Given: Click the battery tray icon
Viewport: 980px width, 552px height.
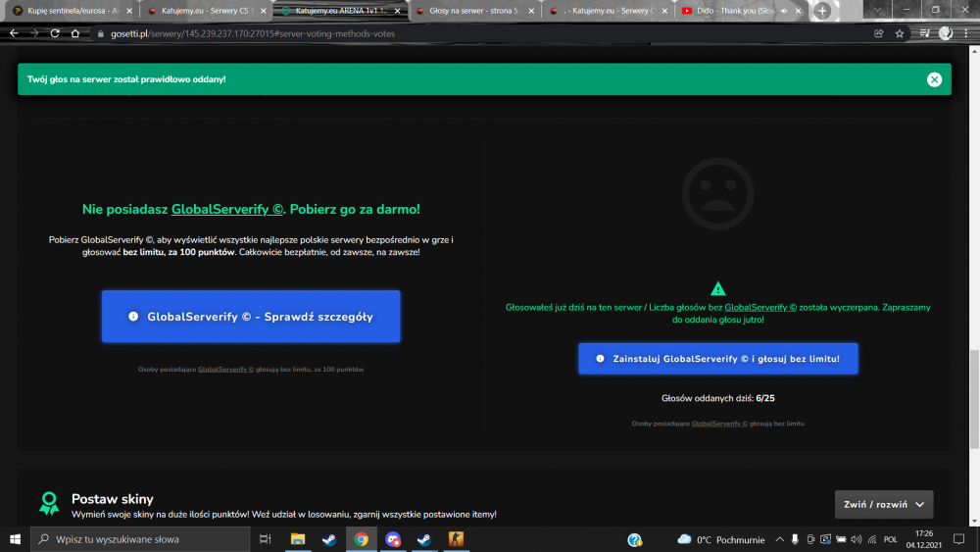Looking at the screenshot, I should 841,539.
